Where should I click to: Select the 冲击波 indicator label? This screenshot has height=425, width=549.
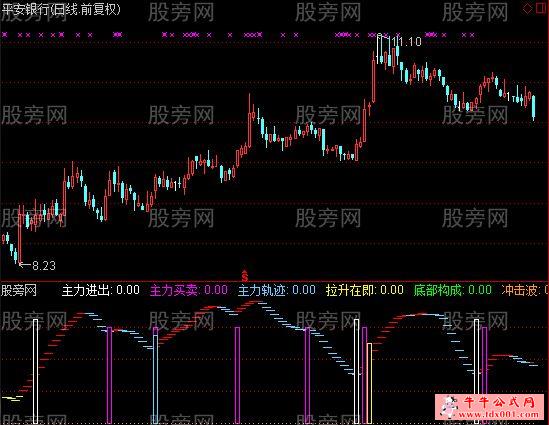tap(525, 290)
